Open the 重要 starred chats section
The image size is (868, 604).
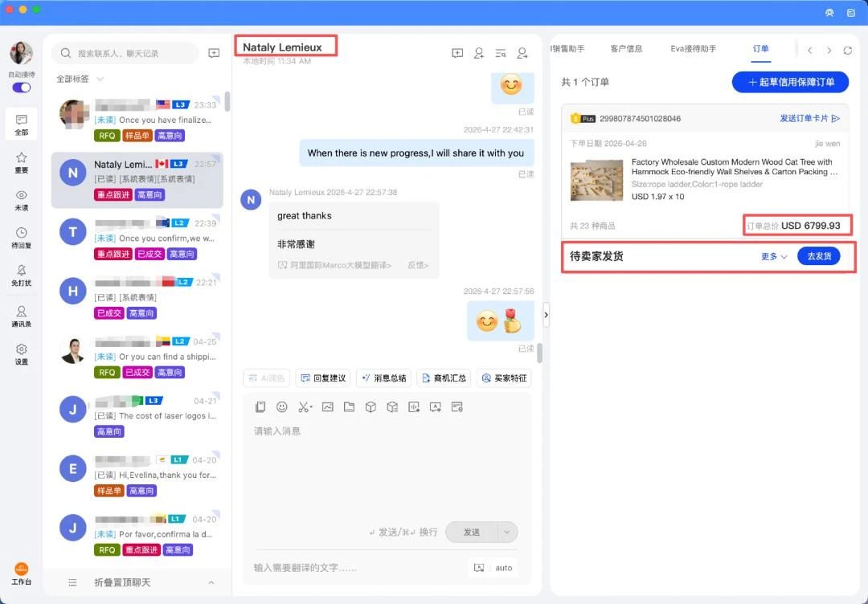(22, 162)
